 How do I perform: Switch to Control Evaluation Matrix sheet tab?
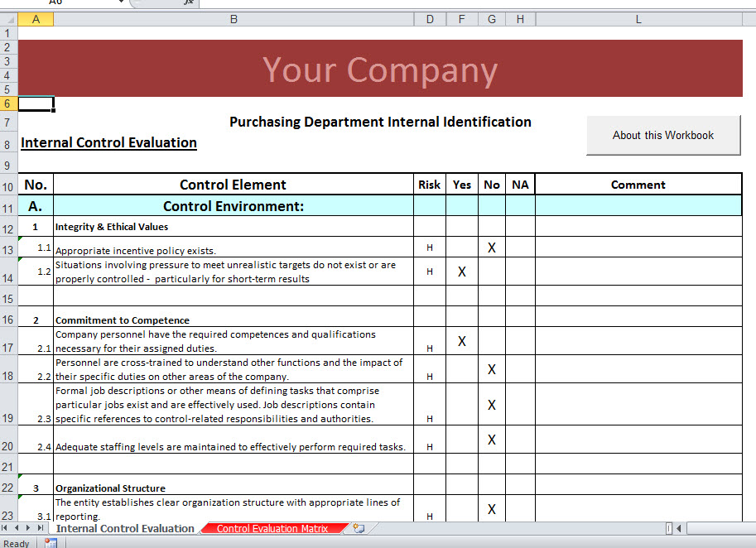[x=272, y=529]
